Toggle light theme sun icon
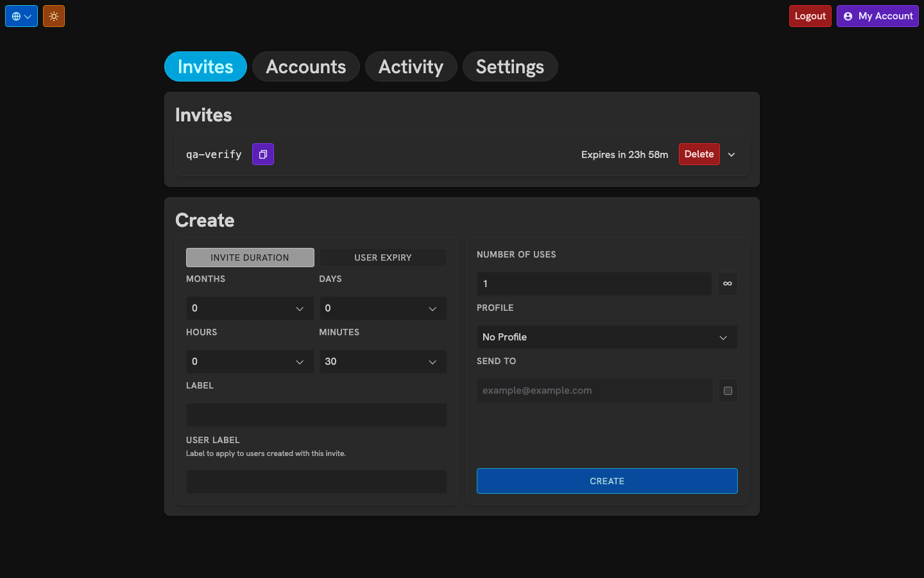 pos(54,16)
